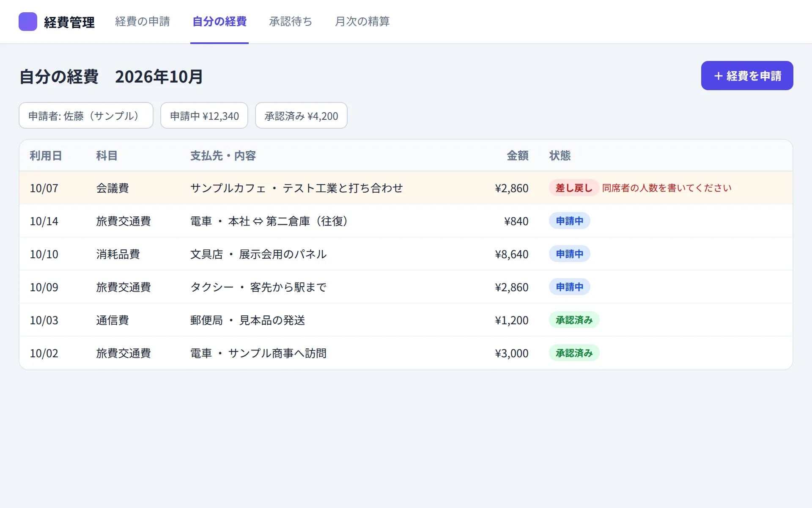The image size is (812, 508).
Task: Click the 通信費 category cell
Action: tap(112, 320)
